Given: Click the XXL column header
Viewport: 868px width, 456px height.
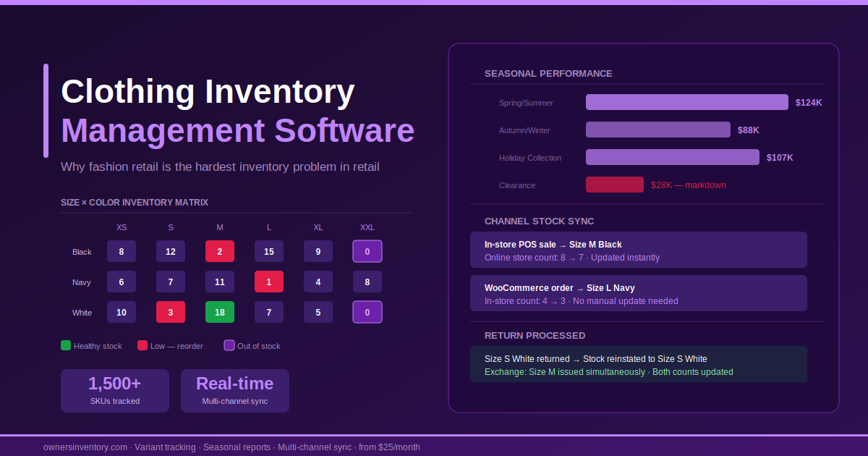Looking at the screenshot, I should click(367, 227).
